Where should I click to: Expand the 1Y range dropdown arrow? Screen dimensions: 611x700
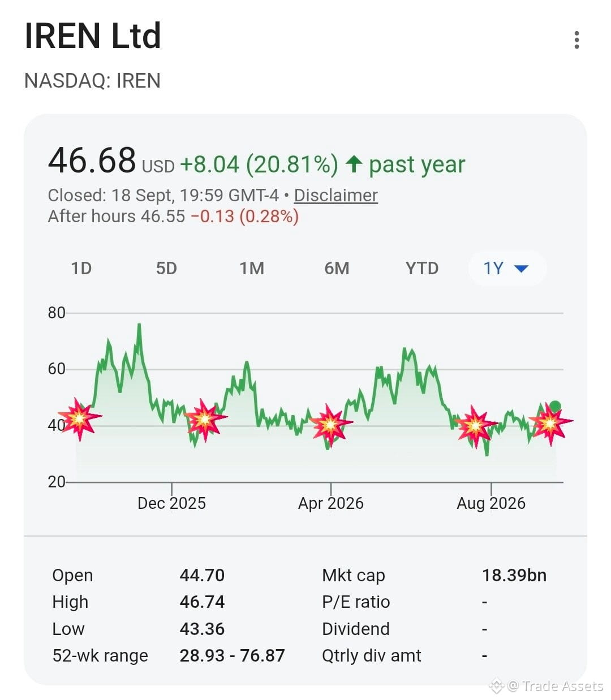tap(522, 268)
